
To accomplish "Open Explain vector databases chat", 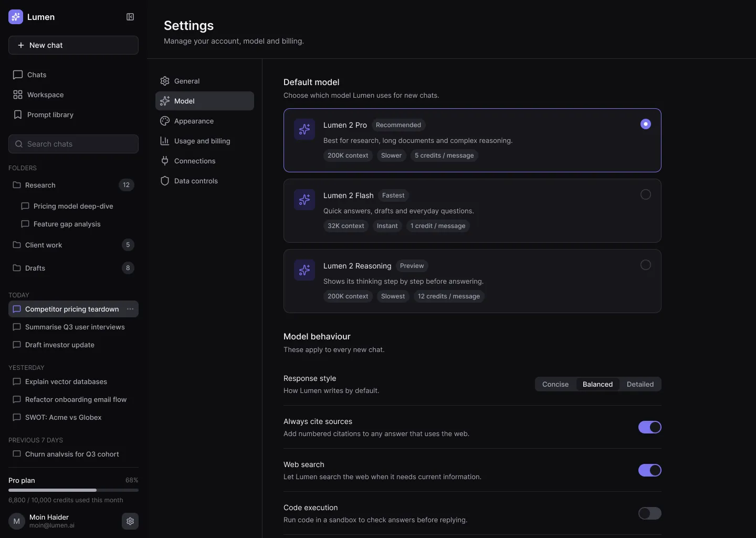I will (x=73, y=381).
